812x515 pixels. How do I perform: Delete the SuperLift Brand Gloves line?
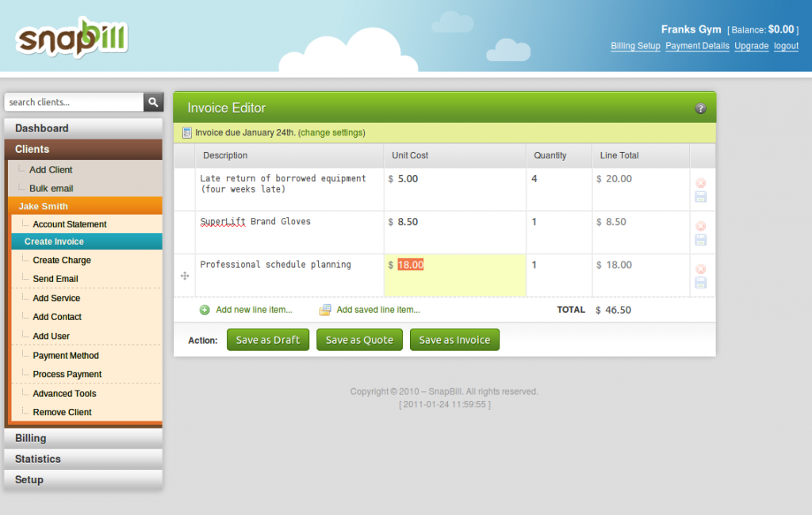point(701,226)
